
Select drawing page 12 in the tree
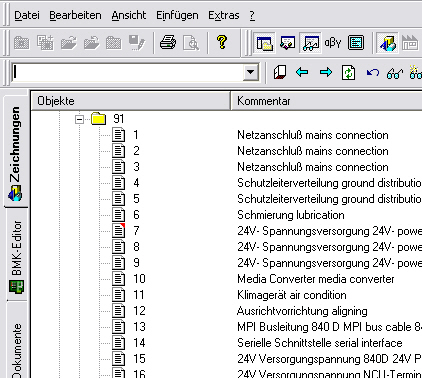click(139, 311)
